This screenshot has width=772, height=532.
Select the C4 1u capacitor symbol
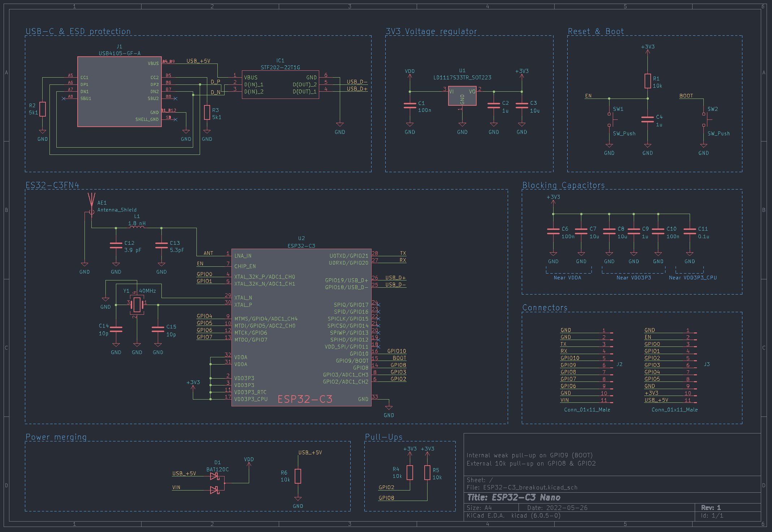pos(648,119)
